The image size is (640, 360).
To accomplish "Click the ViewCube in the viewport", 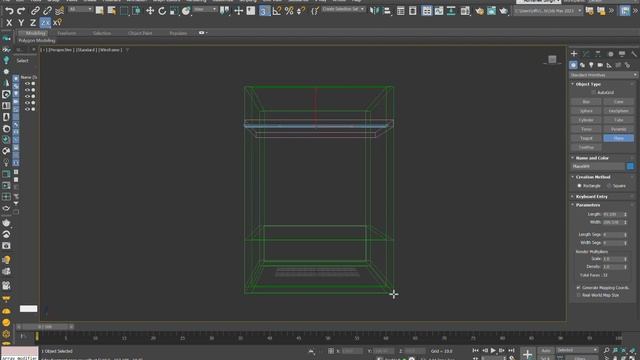I will tap(552, 60).
